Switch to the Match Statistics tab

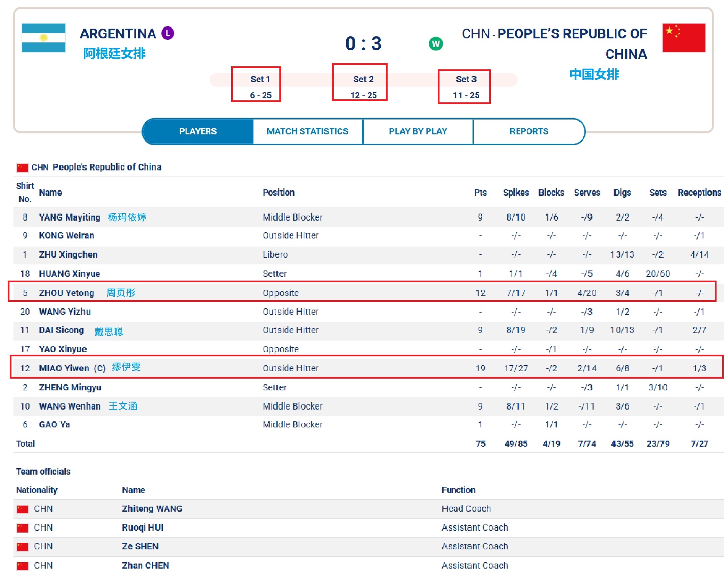click(x=307, y=131)
